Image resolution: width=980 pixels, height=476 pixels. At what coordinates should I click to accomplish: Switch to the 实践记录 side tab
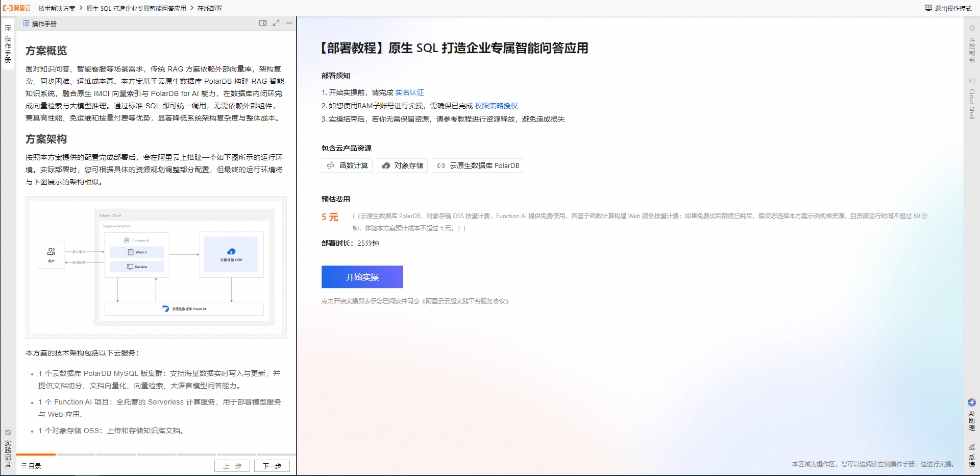coord(8,450)
